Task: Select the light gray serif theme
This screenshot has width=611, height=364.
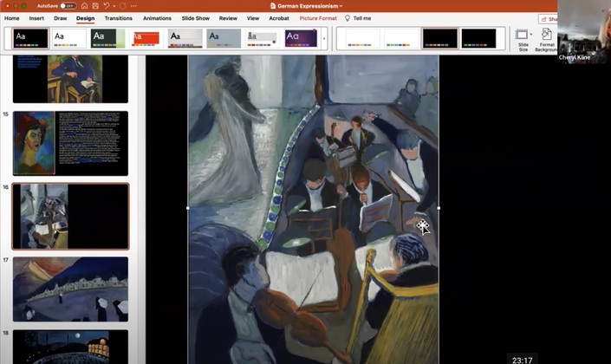Action: tap(263, 38)
